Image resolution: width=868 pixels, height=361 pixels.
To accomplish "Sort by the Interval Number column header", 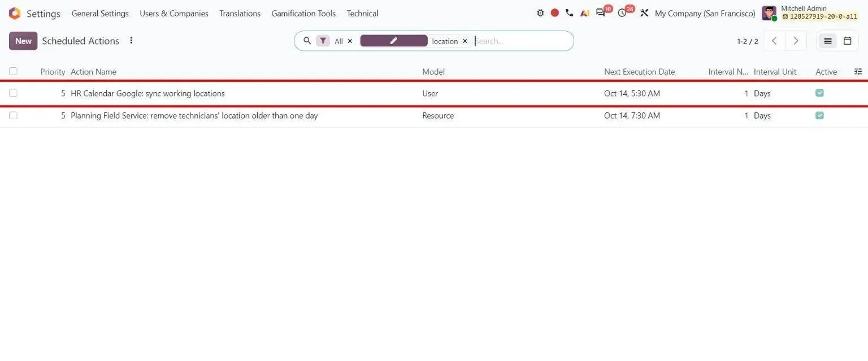I will coord(728,72).
